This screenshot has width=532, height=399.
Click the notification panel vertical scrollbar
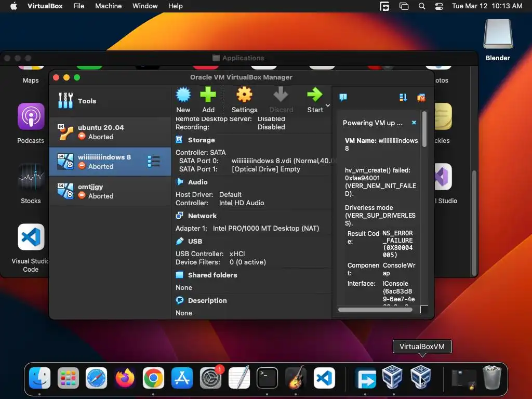[424, 129]
